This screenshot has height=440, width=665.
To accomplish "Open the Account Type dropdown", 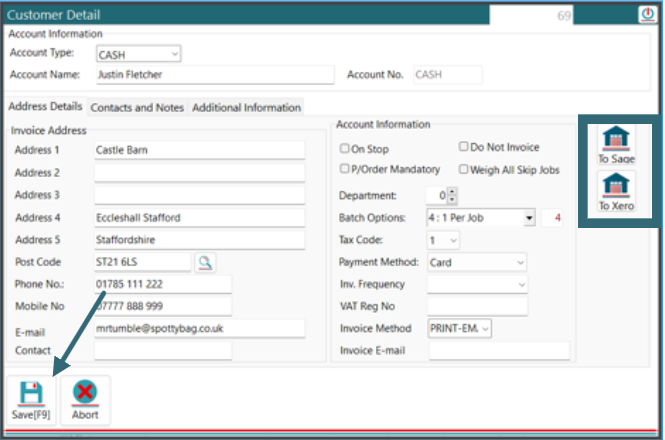I will pos(174,54).
